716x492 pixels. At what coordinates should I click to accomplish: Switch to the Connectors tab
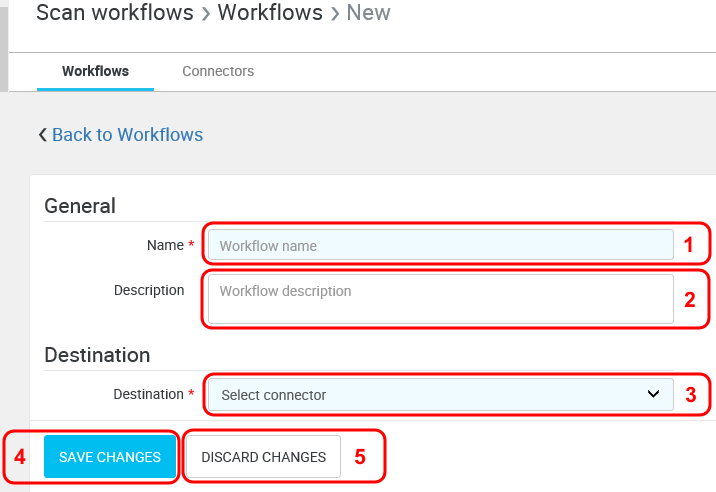218,71
